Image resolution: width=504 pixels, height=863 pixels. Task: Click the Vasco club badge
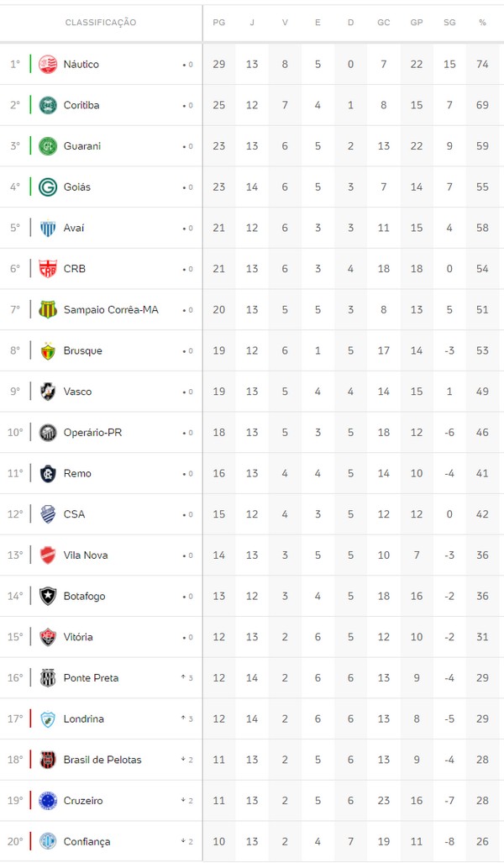(x=47, y=392)
